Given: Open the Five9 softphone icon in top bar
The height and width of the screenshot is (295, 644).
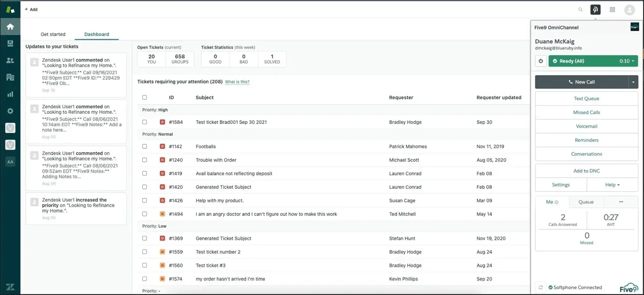Looking at the screenshot, I should coord(595,9).
